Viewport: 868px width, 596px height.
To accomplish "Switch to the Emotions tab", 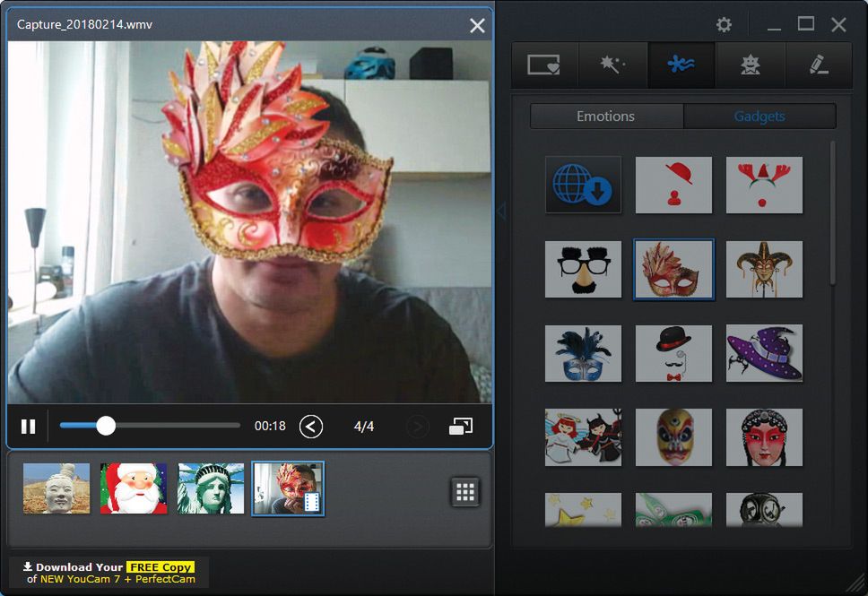I will [x=606, y=117].
